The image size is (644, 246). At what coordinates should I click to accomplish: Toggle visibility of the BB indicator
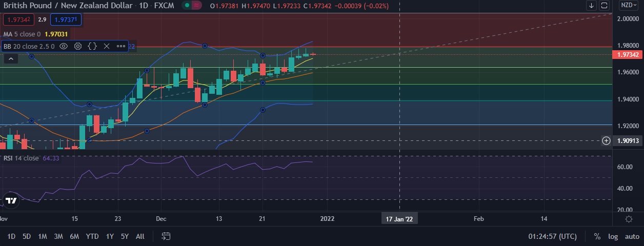(64, 46)
